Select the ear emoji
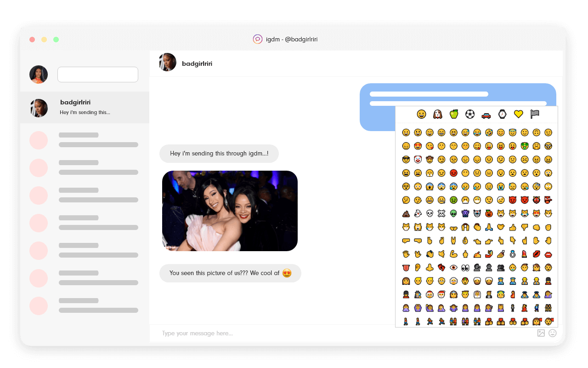 click(418, 267)
